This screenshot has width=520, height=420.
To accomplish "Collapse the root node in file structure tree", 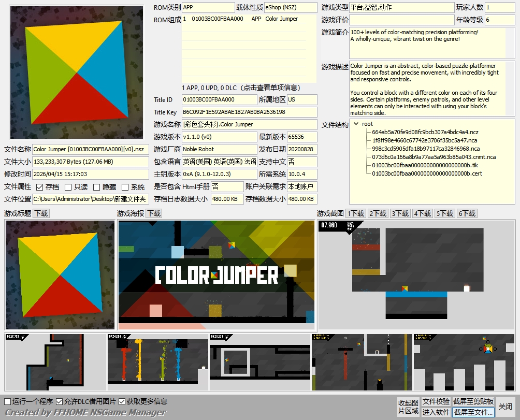I will click(x=356, y=124).
